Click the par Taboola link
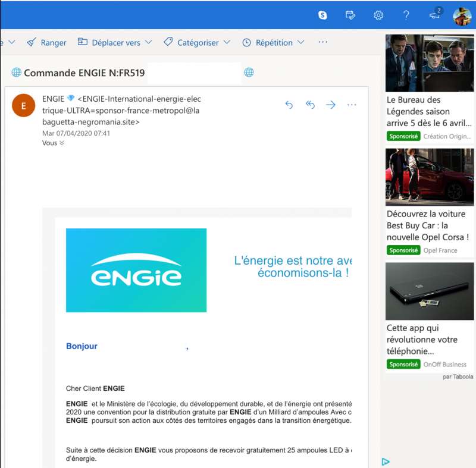The image size is (476, 468). click(x=458, y=376)
